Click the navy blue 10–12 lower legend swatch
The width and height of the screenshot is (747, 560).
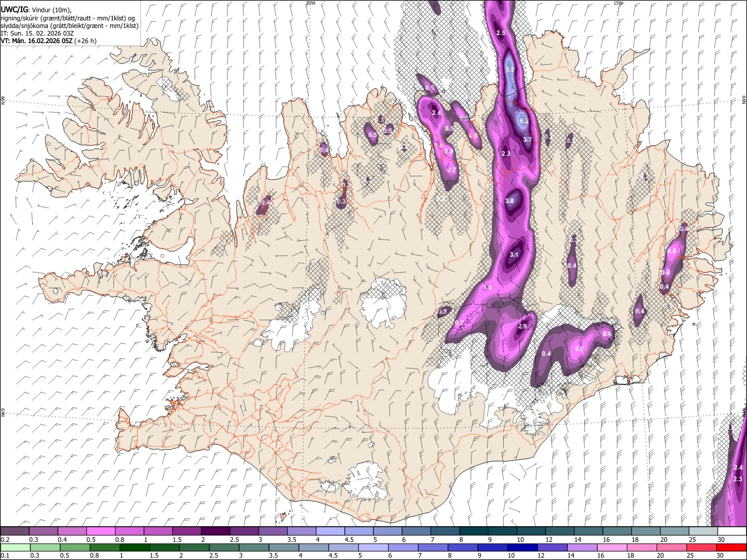[523, 547]
